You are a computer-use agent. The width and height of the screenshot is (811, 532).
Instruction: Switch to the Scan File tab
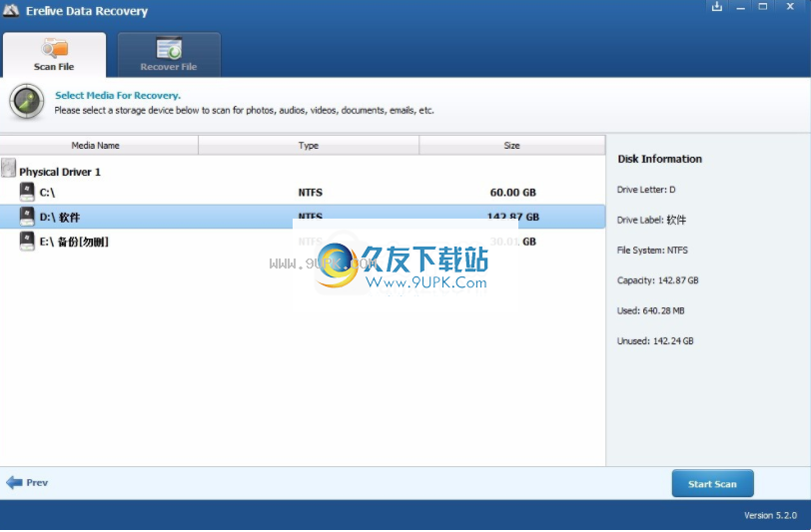54,55
